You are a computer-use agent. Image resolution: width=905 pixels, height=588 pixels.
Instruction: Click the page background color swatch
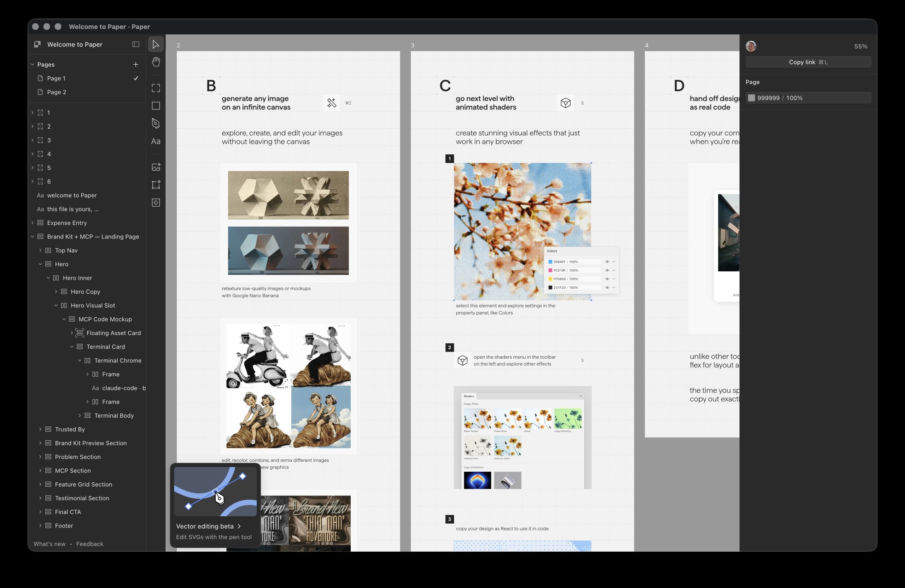[751, 98]
